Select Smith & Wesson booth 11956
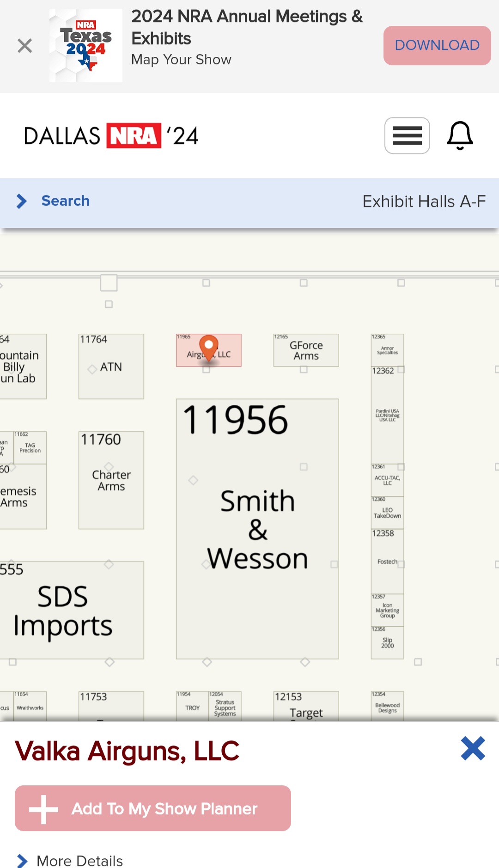 (x=257, y=529)
